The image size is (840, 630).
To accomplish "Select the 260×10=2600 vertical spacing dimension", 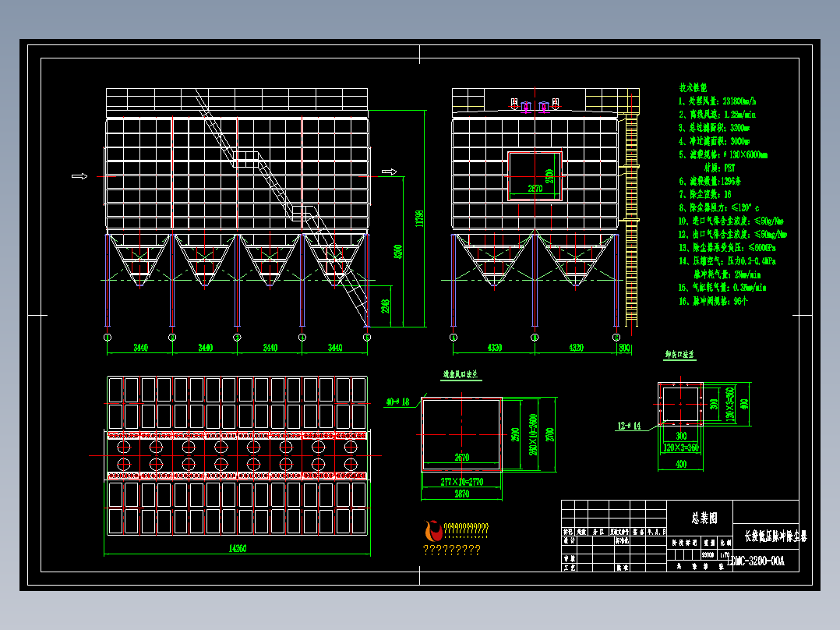I will point(532,434).
